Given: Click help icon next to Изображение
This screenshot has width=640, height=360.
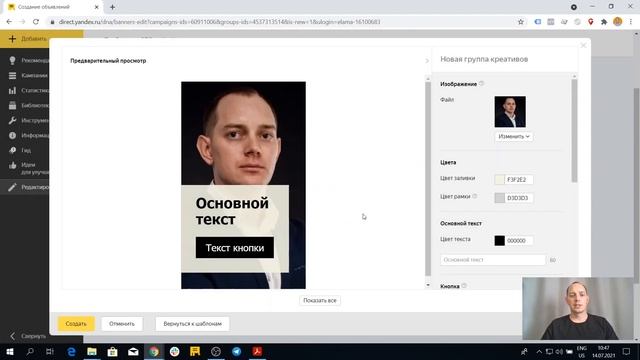Looking at the screenshot, I should tap(481, 83).
